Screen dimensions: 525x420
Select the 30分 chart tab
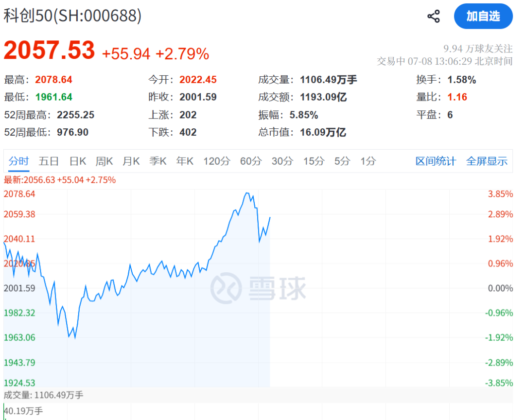[x=282, y=161]
